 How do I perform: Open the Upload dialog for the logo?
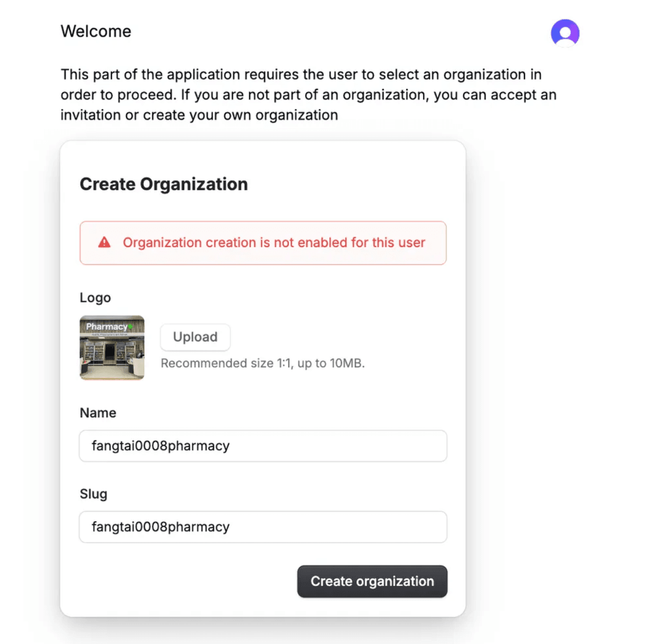click(195, 337)
